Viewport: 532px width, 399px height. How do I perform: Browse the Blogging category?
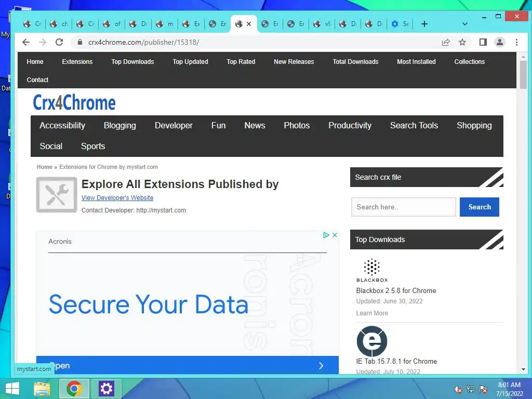click(120, 126)
